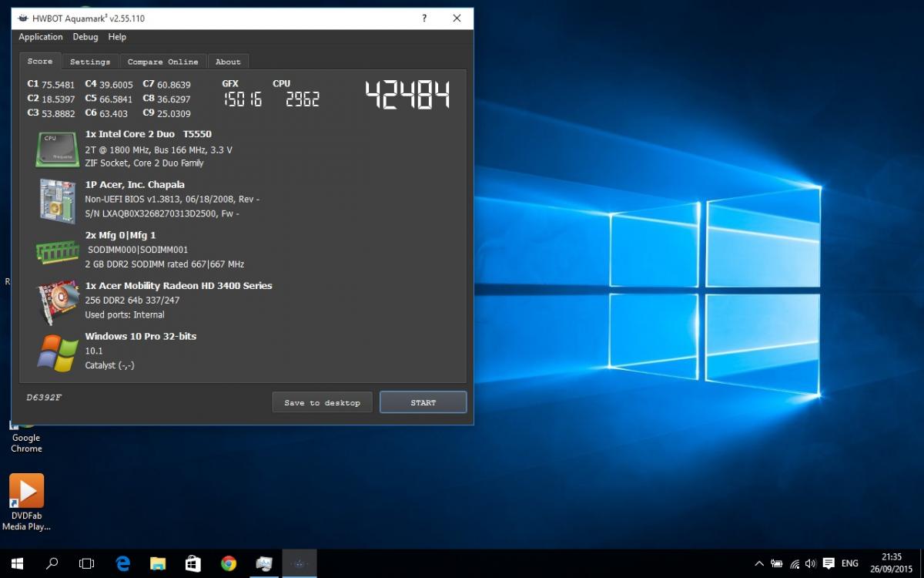Viewport: 924px width, 578px height.
Task: Click the total score 42484
Action: [x=407, y=95]
